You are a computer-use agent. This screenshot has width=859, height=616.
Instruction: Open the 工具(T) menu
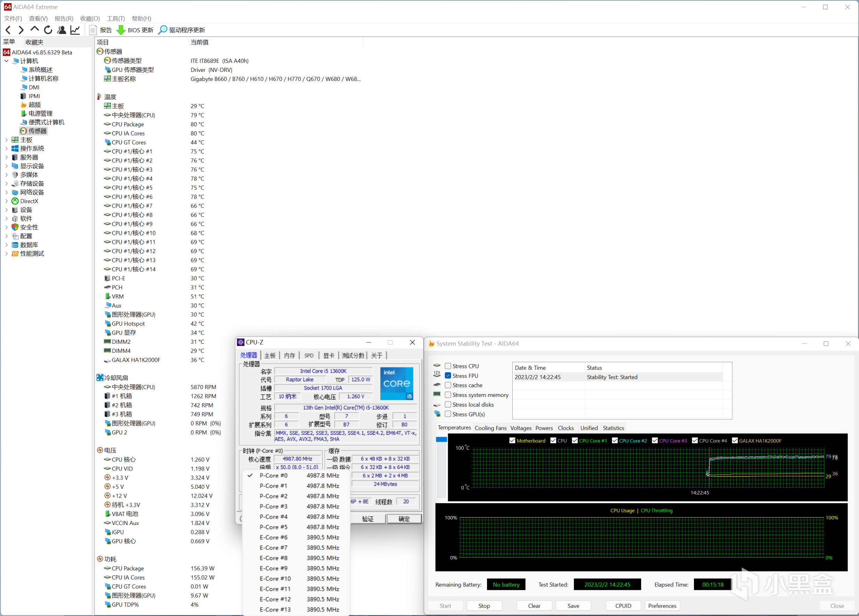[116, 18]
